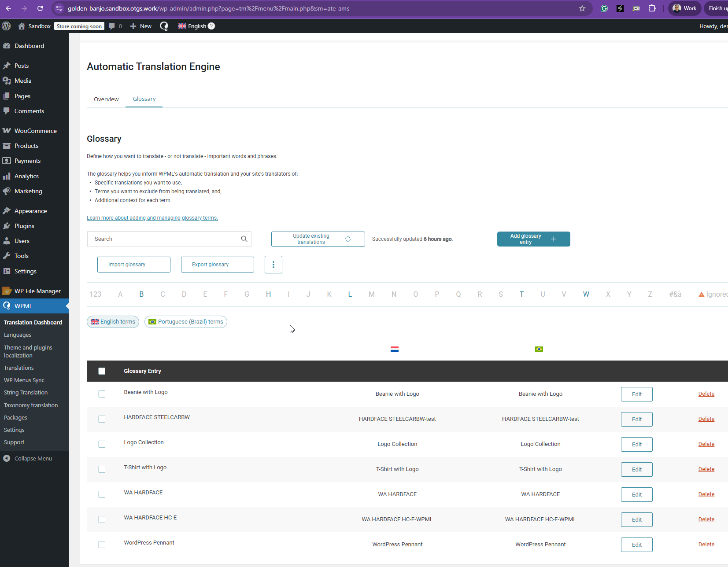Filter glossary by letter H

[268, 294]
